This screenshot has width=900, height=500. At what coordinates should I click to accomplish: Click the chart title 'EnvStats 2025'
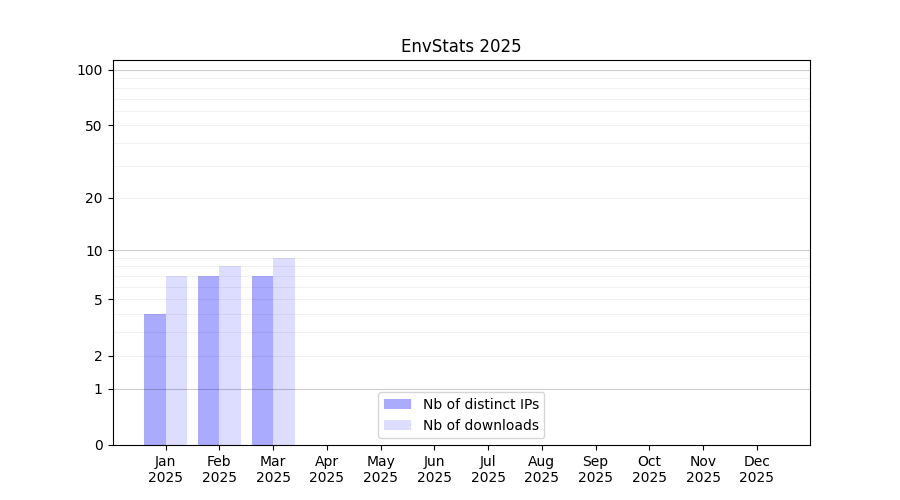[461, 46]
